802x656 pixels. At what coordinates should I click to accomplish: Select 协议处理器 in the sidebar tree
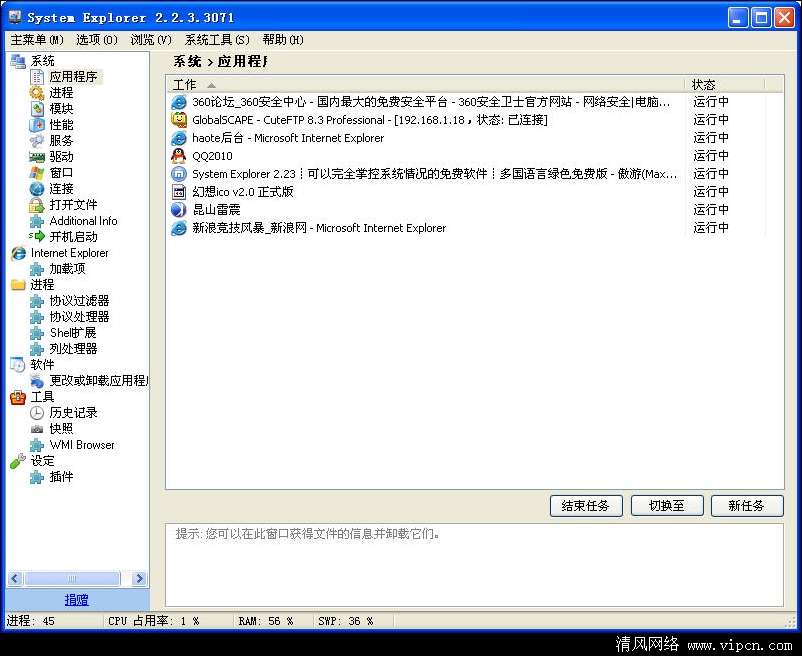(x=79, y=316)
